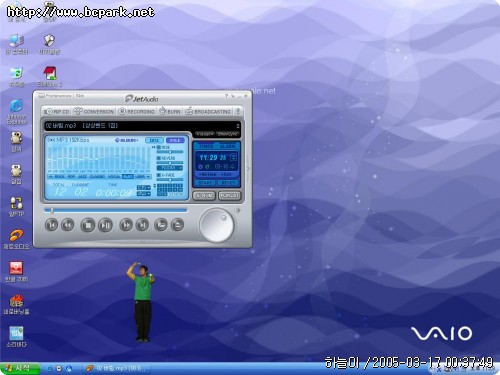Open the USER equalizer preset dropdown
The image size is (500, 375).
[142, 177]
